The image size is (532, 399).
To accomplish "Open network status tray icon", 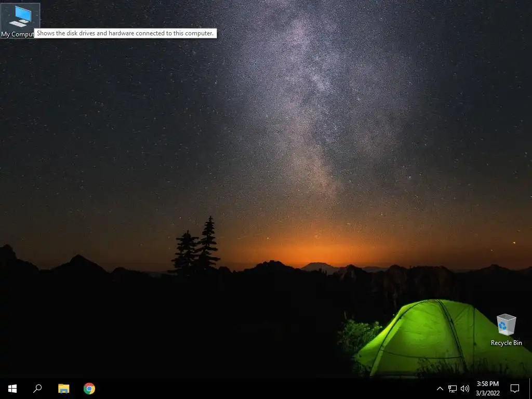I will click(x=453, y=389).
